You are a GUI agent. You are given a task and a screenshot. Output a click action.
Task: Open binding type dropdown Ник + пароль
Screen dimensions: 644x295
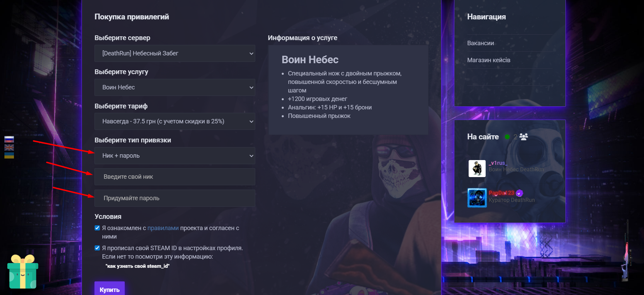point(175,156)
